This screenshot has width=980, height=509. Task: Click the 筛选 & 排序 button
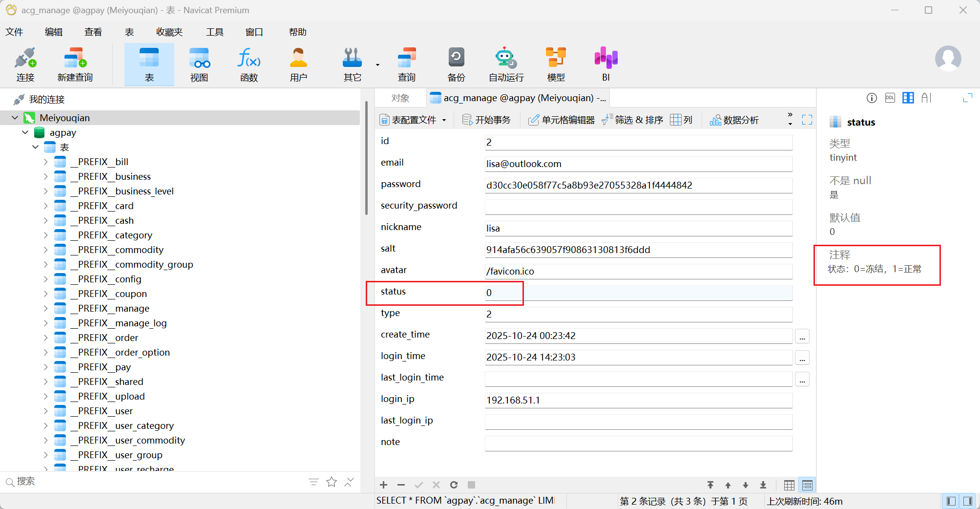(632, 120)
